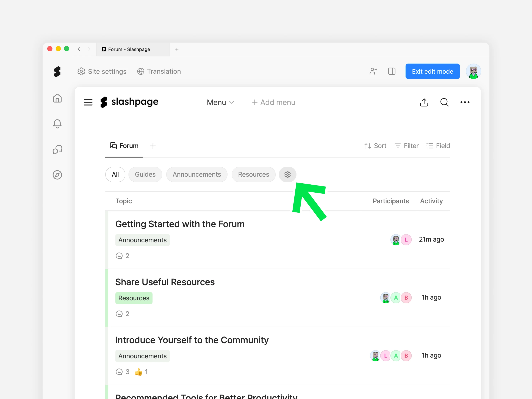Click the share upload icon
532x399 pixels.
(x=424, y=102)
